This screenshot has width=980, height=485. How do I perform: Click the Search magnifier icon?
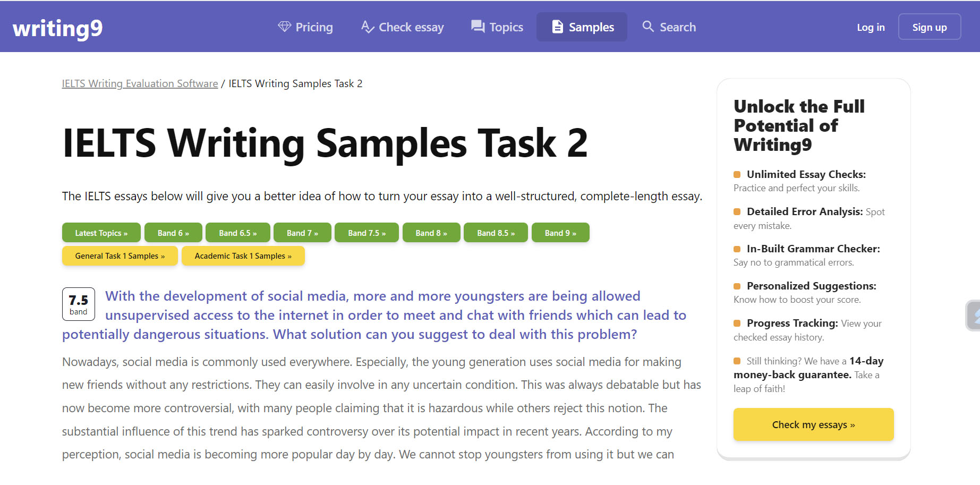coord(648,27)
